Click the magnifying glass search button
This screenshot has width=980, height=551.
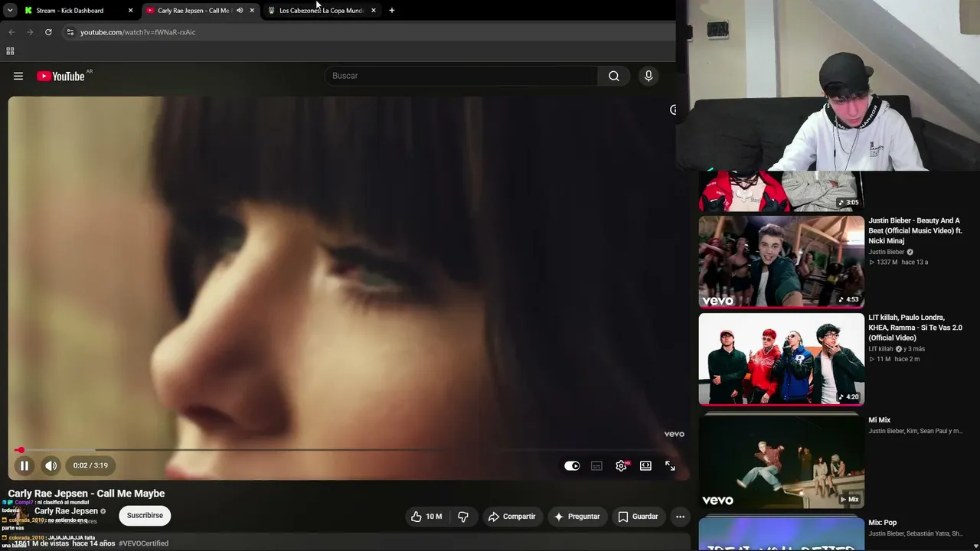(614, 76)
